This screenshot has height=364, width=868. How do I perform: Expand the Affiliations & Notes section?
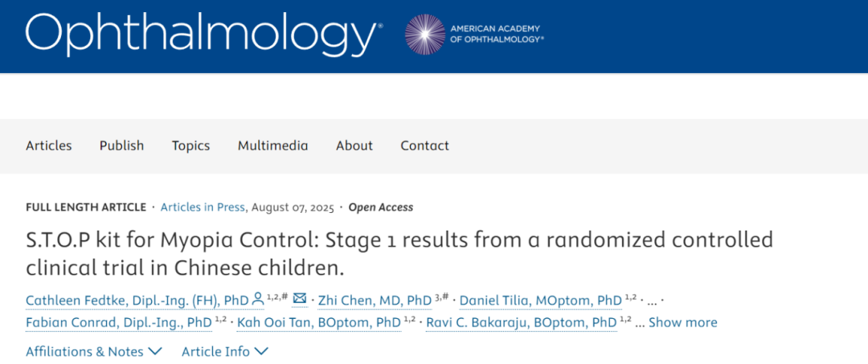93,351
